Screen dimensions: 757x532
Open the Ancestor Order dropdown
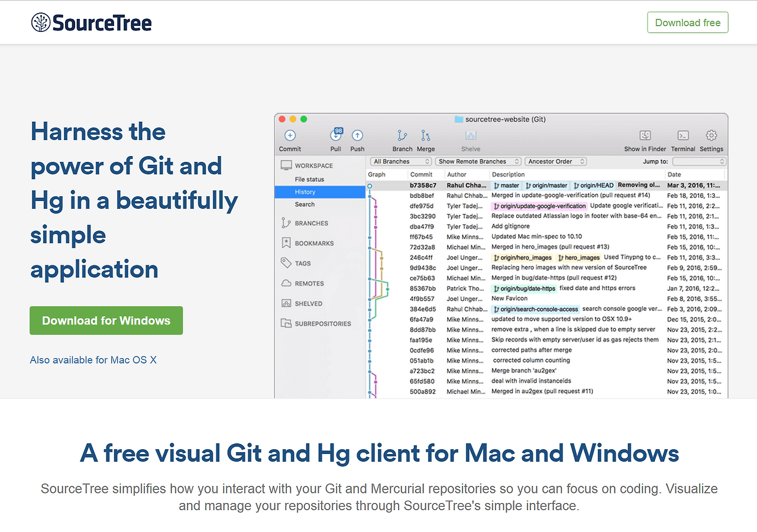click(555, 161)
